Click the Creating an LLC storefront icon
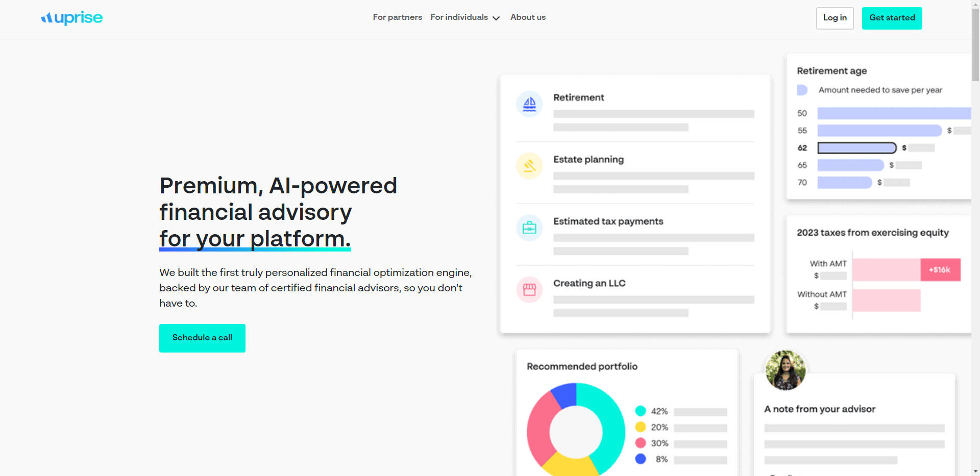980x476 pixels. pyautogui.click(x=529, y=290)
